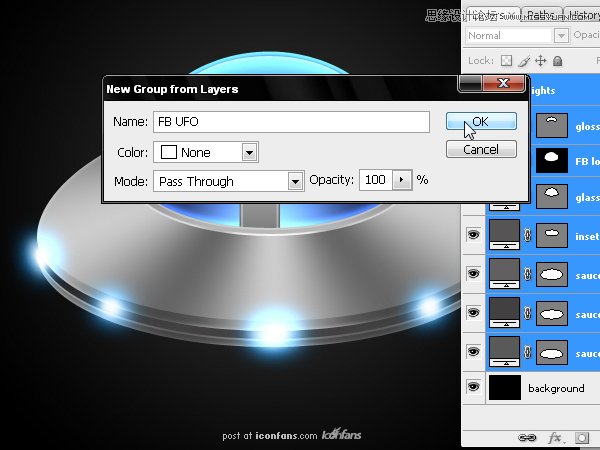Cancel the New Group from Layers dialog
Screen dimensions: 600x450
pos(481,149)
